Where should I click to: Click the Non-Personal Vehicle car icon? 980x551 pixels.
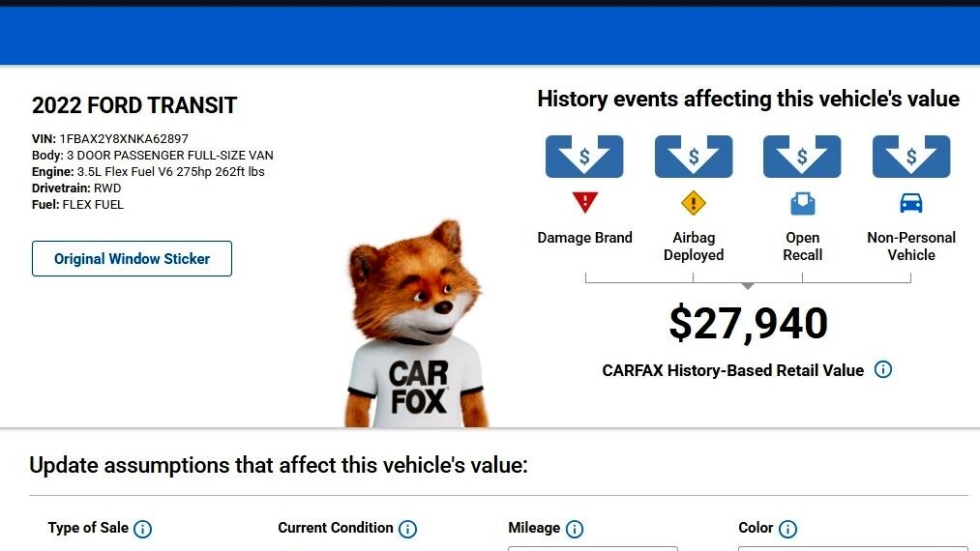click(x=911, y=203)
